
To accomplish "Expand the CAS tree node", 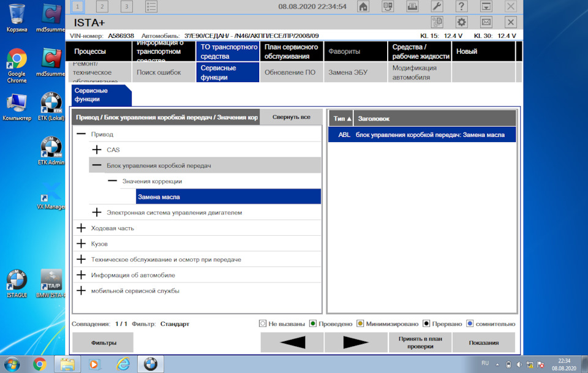I will click(97, 149).
